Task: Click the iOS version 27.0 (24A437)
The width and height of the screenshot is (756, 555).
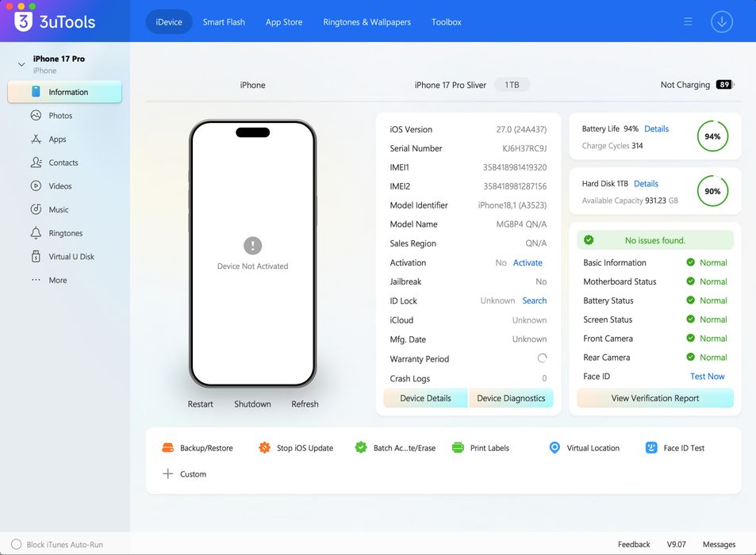Action: tap(521, 129)
